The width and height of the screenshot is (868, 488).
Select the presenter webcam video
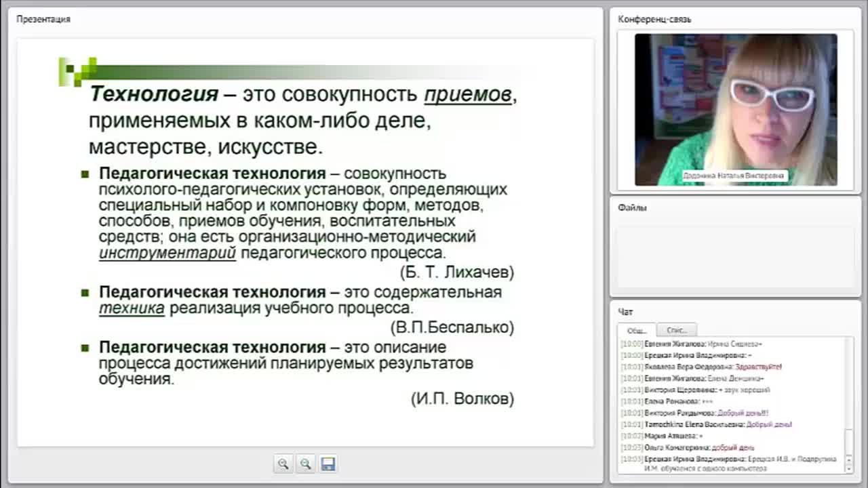click(736, 110)
